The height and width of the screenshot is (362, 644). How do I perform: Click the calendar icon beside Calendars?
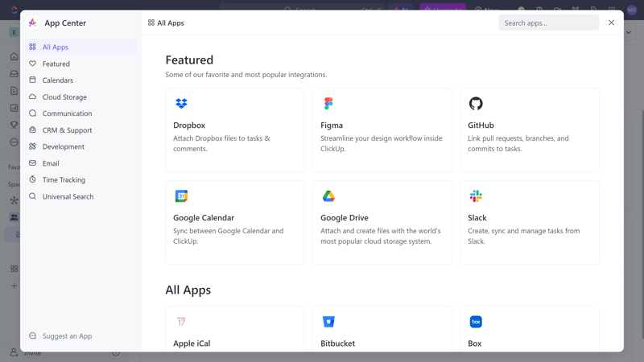coord(32,80)
